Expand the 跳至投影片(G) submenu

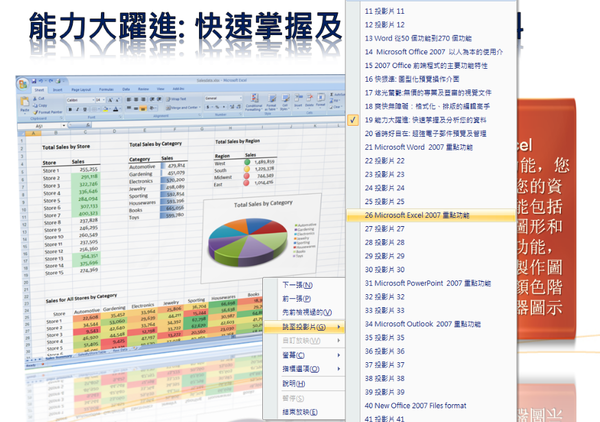coord(304,327)
